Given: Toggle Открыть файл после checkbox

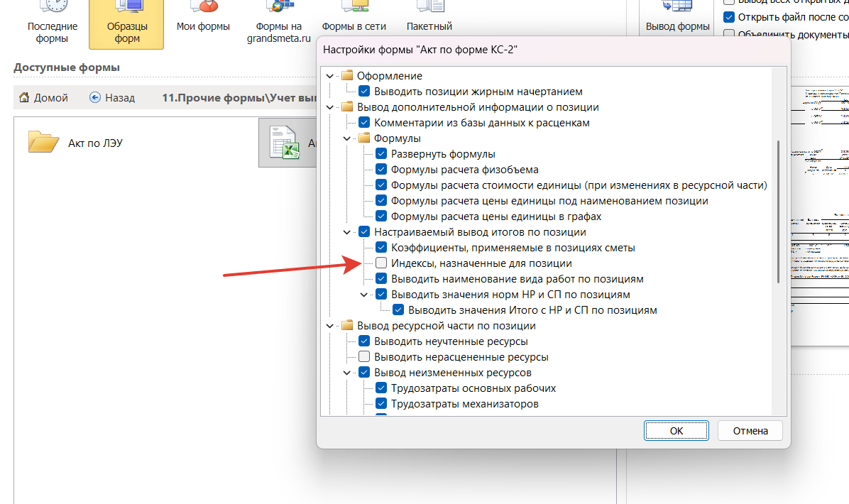Looking at the screenshot, I should [729, 17].
